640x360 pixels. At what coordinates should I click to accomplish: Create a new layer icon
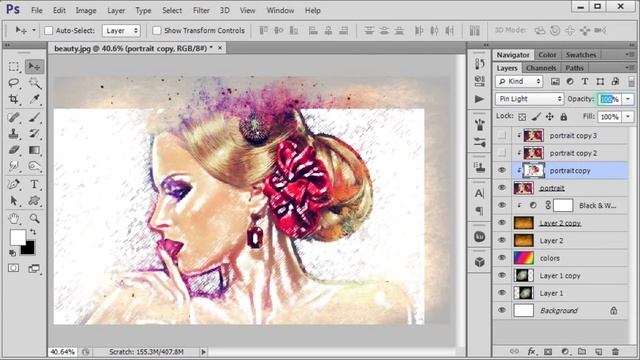[x=598, y=351]
